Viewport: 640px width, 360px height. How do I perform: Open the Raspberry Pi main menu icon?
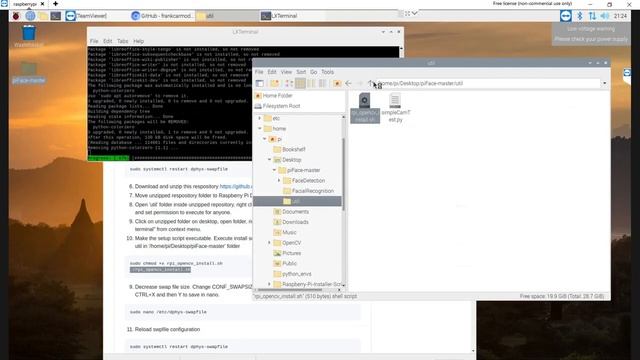coord(16,16)
